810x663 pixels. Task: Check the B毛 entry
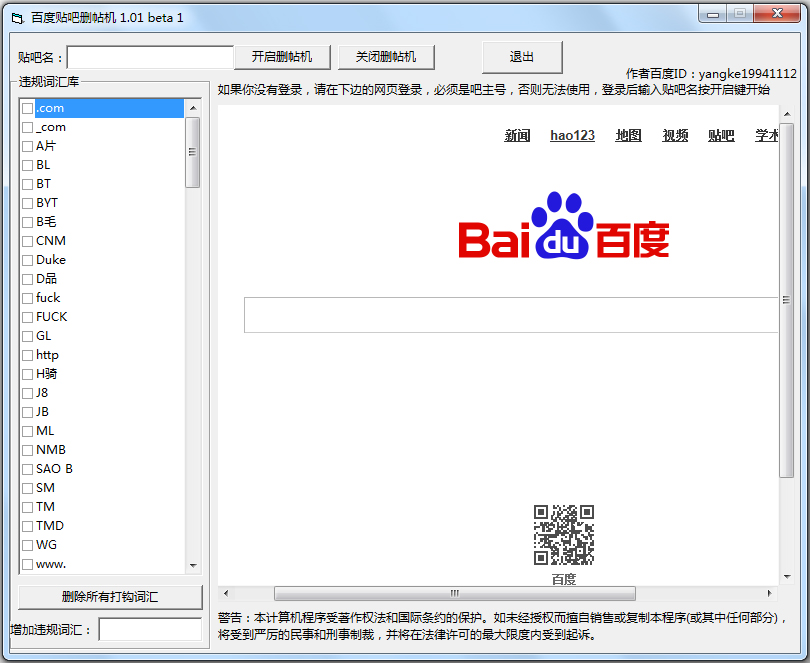(27, 223)
